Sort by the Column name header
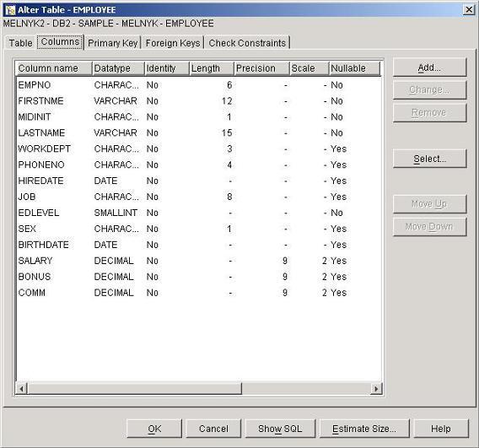Image resolution: width=479 pixels, height=448 pixels. (x=53, y=68)
